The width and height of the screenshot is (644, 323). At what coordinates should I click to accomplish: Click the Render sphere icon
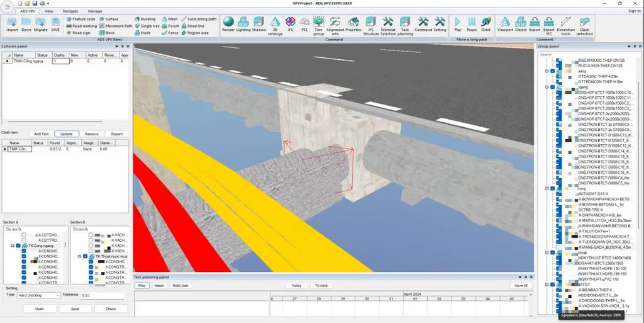click(228, 22)
